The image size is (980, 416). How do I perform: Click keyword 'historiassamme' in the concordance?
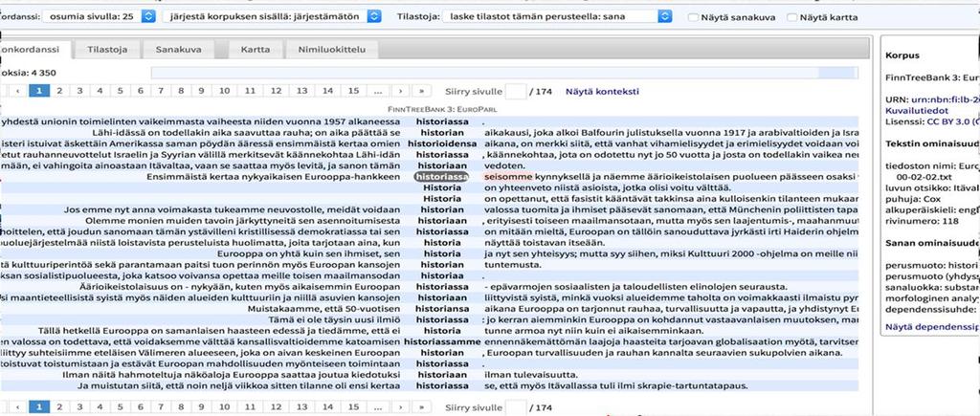[x=442, y=341]
